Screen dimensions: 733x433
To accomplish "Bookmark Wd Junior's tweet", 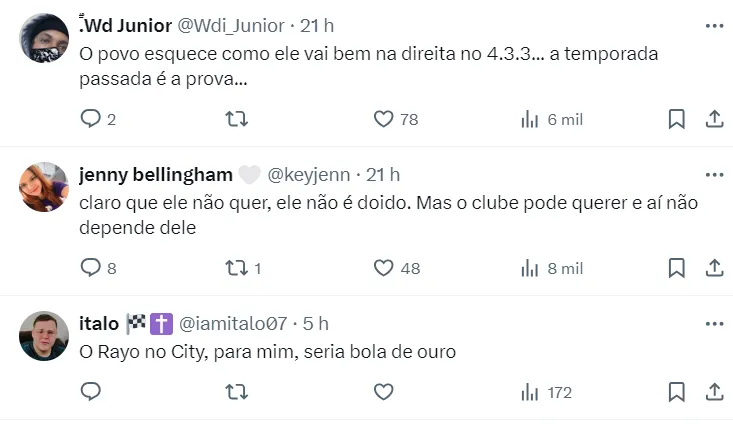I will 677,119.
